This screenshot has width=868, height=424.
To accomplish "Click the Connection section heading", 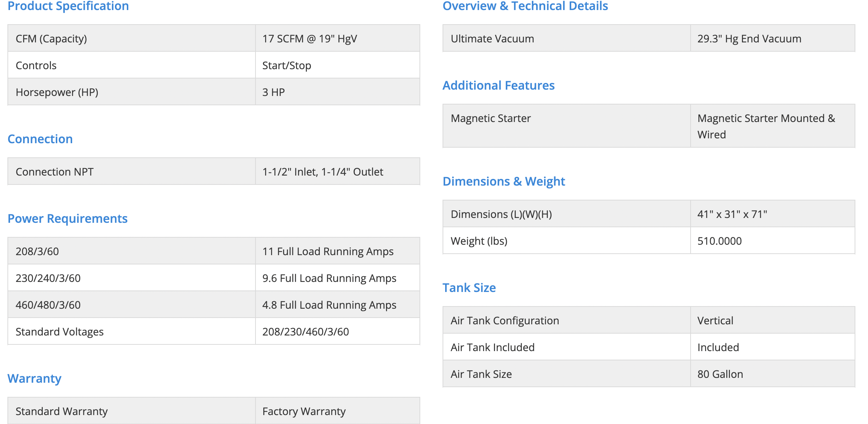I will click(40, 139).
